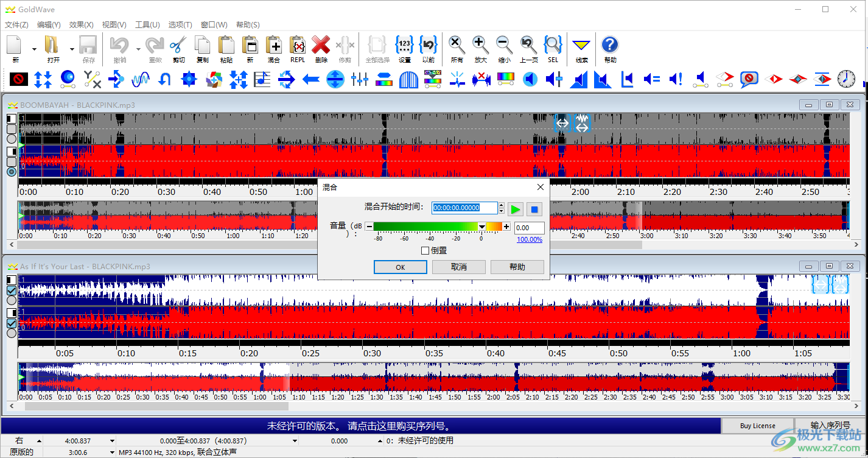Toggle lower channel checkbox in BOOMBAYAH window
This screenshot has height=458, width=868.
point(12,162)
